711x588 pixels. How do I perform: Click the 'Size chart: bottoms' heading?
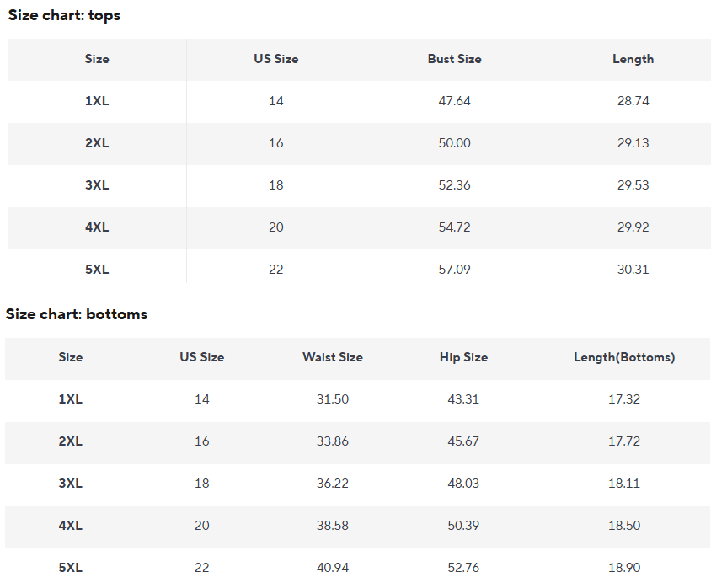pyautogui.click(x=77, y=313)
